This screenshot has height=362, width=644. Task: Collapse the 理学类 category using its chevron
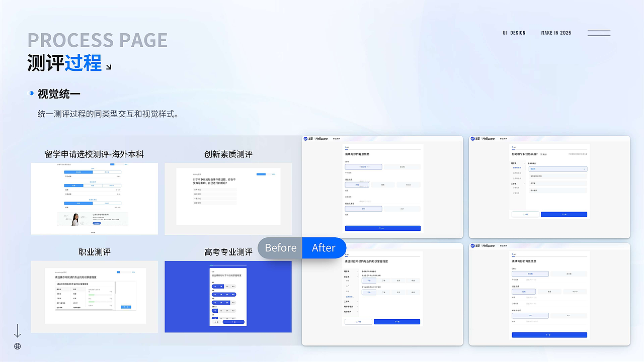point(524,163)
